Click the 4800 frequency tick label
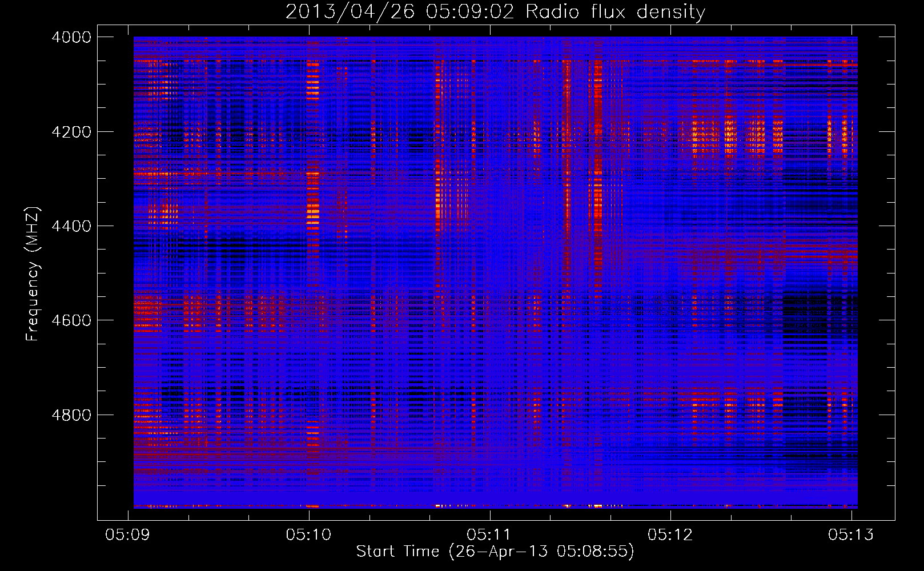924x571 pixels. [71, 415]
